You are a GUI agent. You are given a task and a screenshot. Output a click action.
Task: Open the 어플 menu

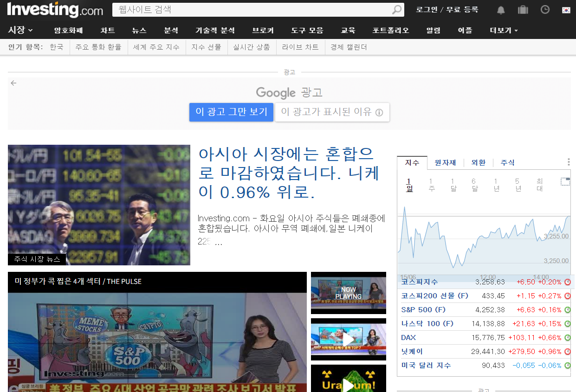coord(465,31)
